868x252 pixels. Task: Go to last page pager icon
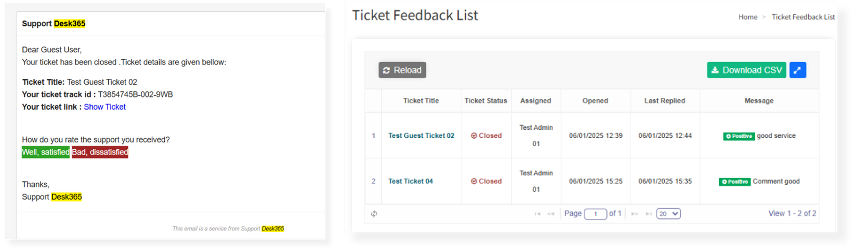click(x=648, y=214)
